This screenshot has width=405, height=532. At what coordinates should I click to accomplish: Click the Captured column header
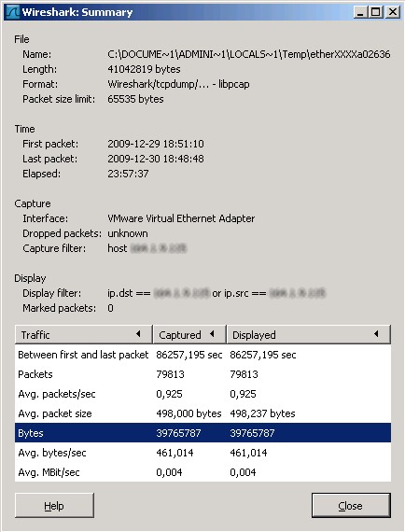[x=189, y=334]
